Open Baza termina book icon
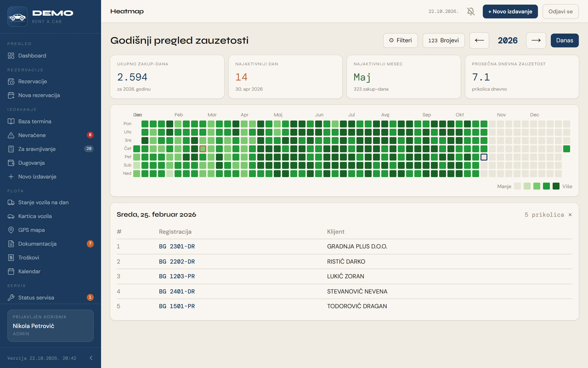 tap(11, 121)
